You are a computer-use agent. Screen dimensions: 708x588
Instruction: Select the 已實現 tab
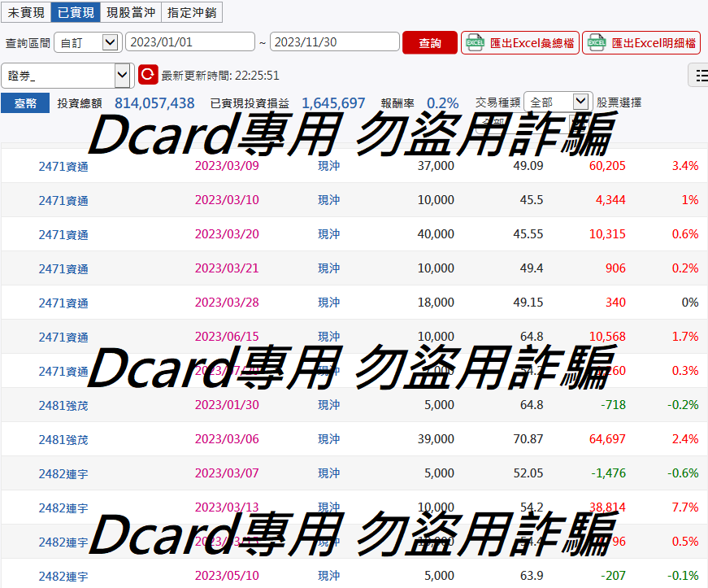point(76,12)
